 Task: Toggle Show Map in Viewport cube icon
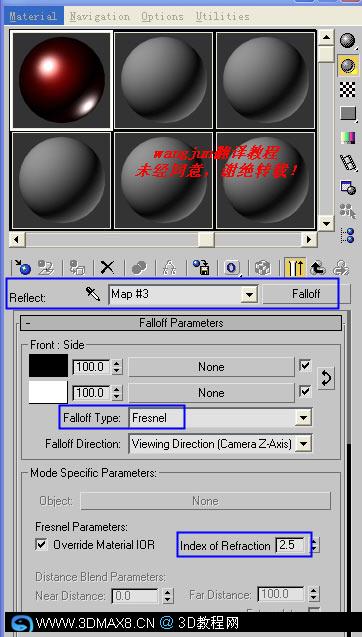(x=263, y=268)
